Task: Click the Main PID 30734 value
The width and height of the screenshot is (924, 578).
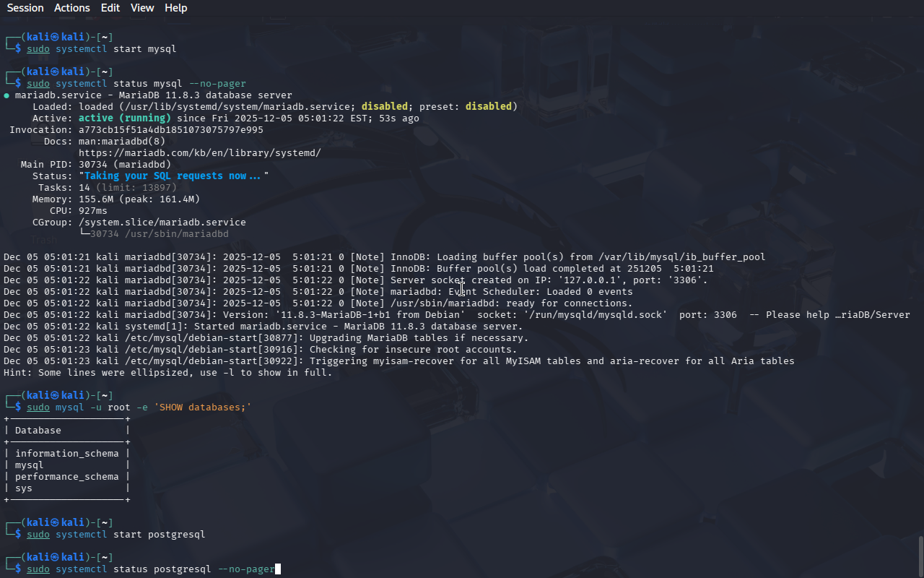Action: coord(95,165)
